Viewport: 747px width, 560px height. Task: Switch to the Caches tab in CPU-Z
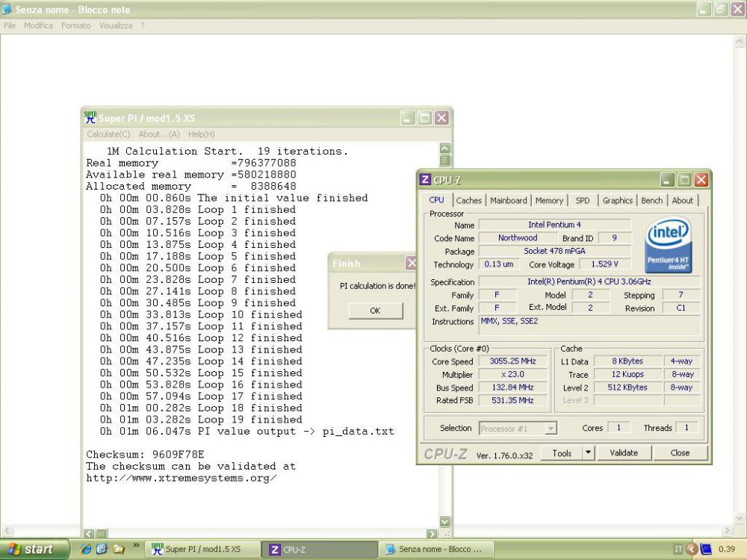468,200
